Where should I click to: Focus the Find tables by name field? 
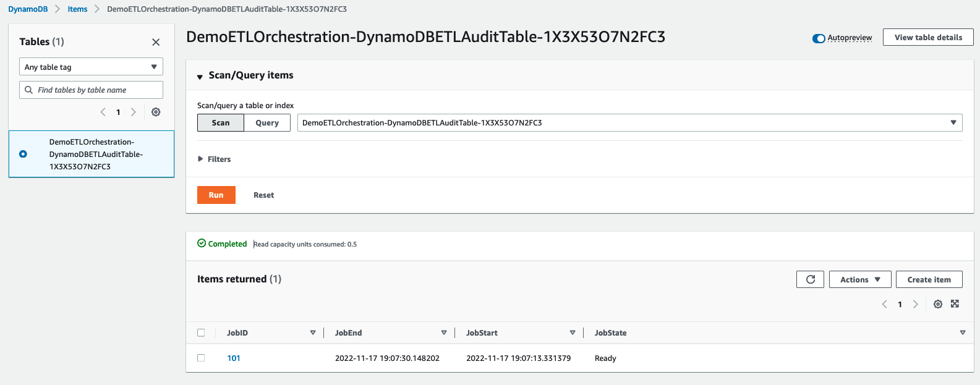click(x=91, y=90)
